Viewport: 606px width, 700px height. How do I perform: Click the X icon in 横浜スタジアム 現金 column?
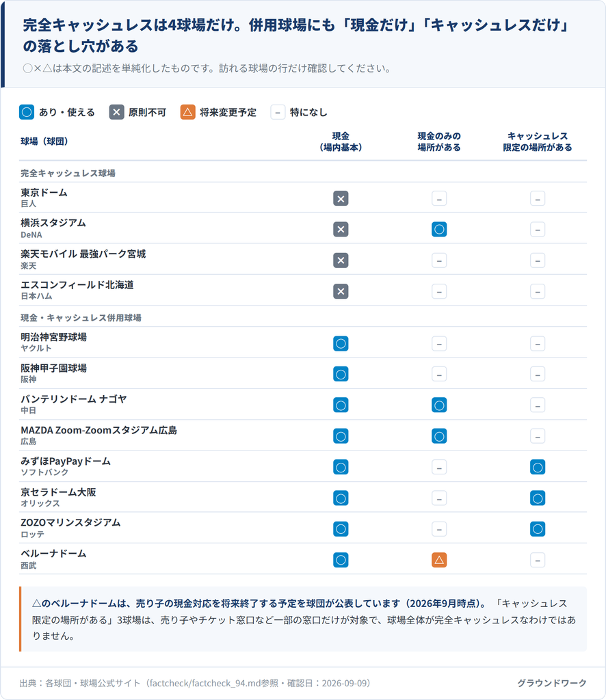click(x=341, y=230)
